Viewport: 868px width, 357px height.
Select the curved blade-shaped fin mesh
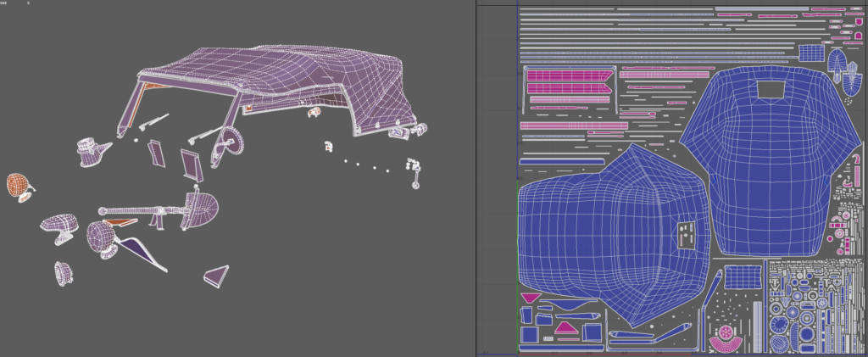click(x=141, y=254)
